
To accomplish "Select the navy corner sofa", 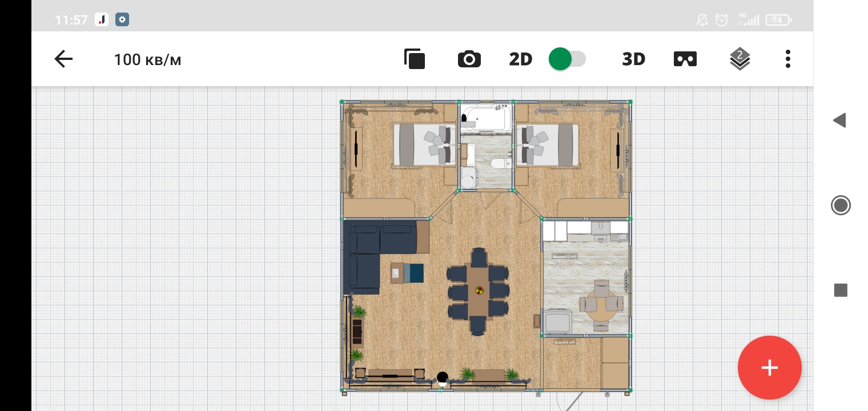I will [379, 259].
